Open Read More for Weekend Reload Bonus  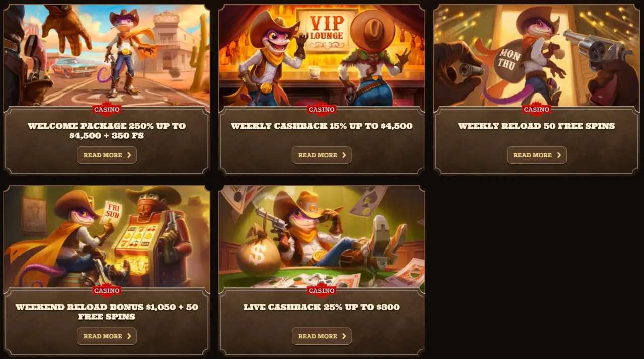pyautogui.click(x=107, y=336)
